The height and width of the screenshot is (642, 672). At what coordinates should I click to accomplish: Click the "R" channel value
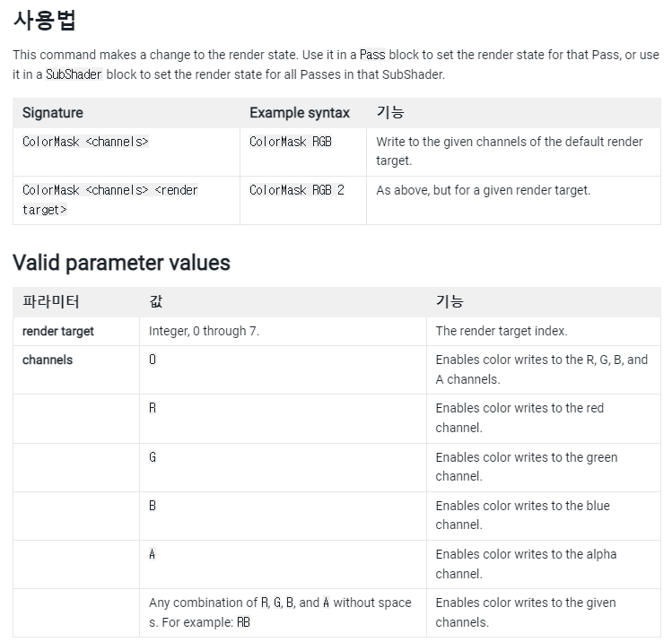click(x=153, y=408)
